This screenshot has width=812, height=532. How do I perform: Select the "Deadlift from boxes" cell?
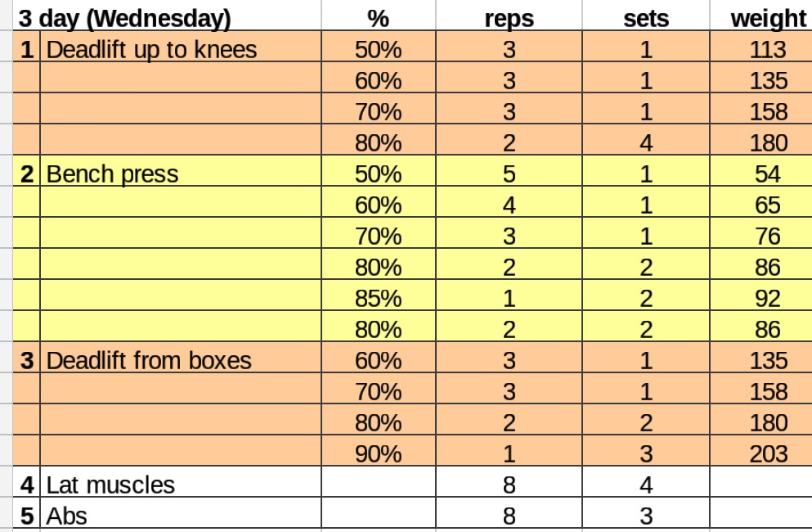pos(149,361)
